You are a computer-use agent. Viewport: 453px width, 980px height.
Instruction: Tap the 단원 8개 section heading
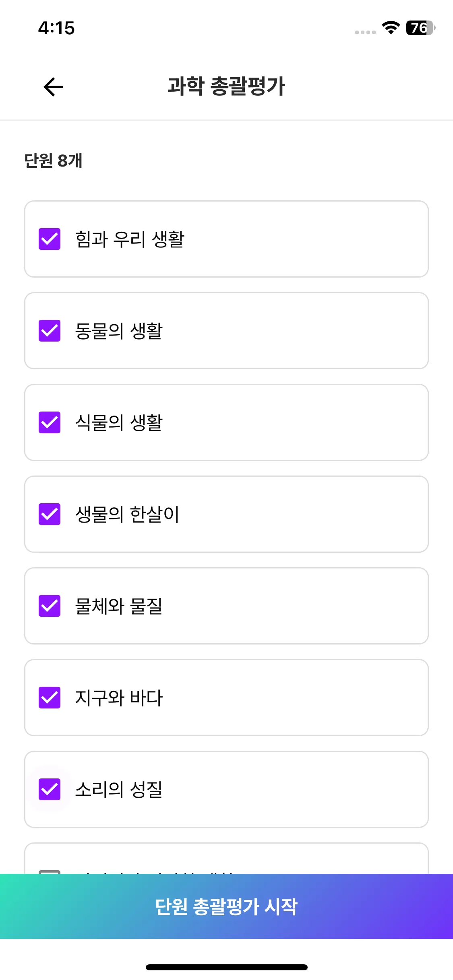point(53,161)
